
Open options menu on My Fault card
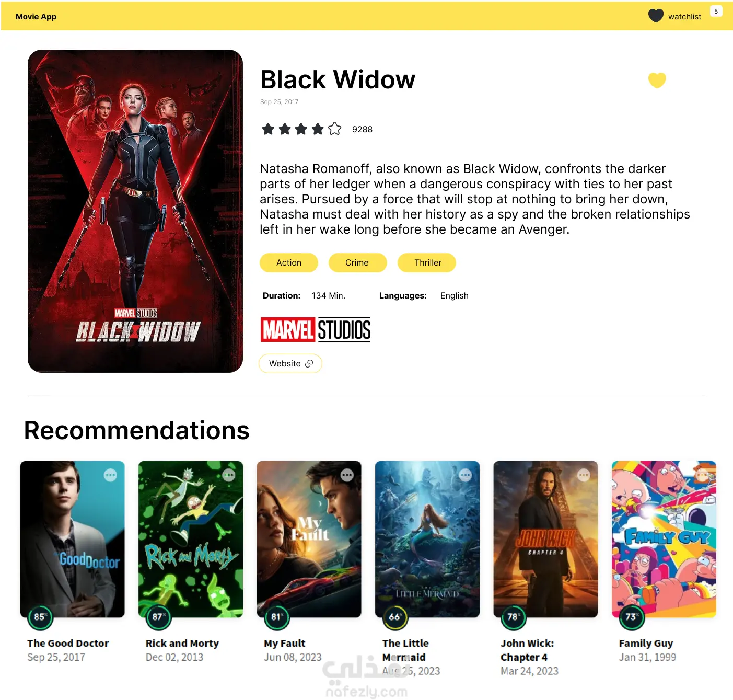(x=347, y=475)
